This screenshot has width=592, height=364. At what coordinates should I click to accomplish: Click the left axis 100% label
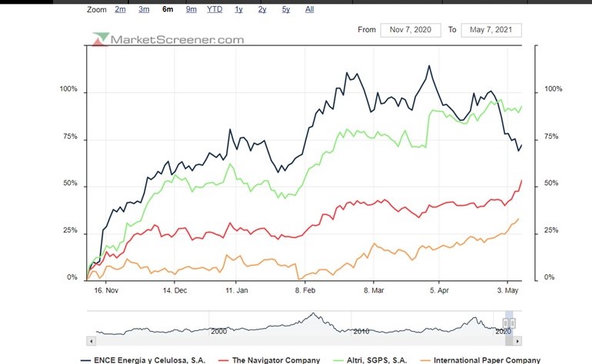68,89
